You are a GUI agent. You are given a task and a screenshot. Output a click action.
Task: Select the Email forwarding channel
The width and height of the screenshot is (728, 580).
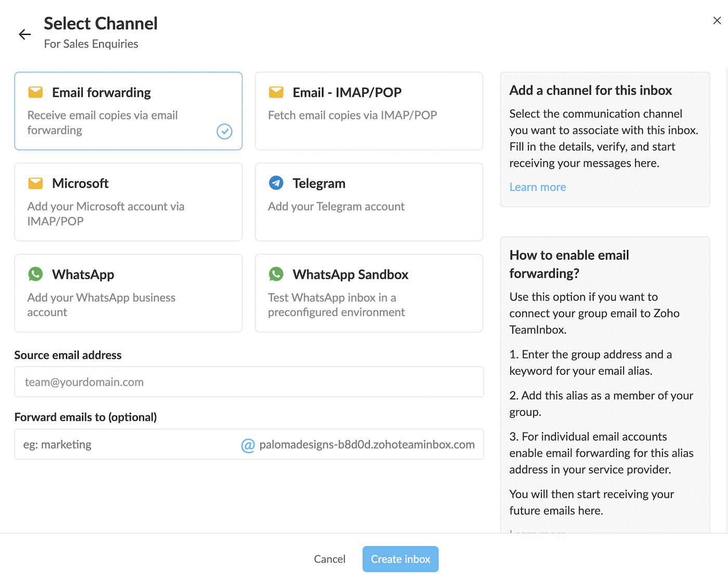click(128, 111)
